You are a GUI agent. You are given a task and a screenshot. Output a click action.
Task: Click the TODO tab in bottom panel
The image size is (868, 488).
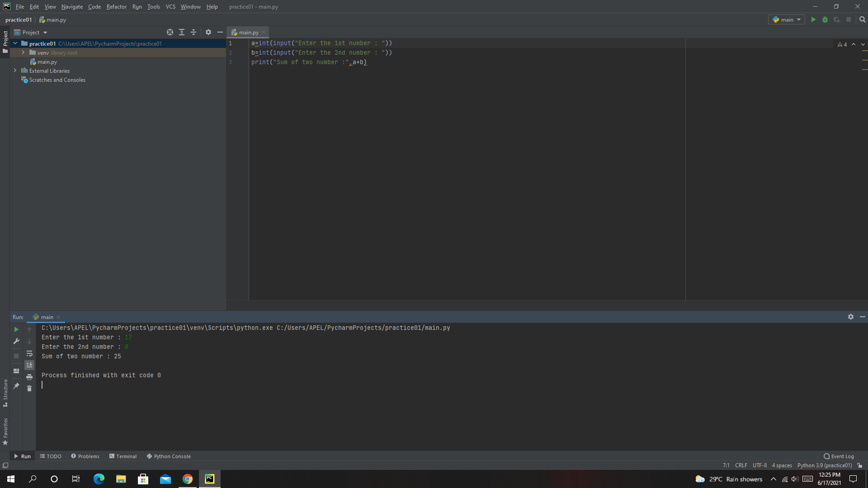pyautogui.click(x=50, y=456)
